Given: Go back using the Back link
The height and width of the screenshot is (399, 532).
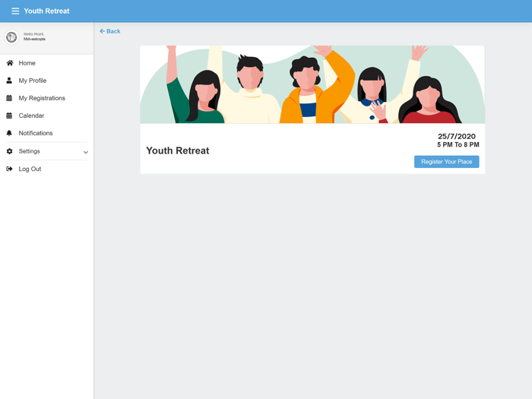Looking at the screenshot, I should click(x=110, y=31).
